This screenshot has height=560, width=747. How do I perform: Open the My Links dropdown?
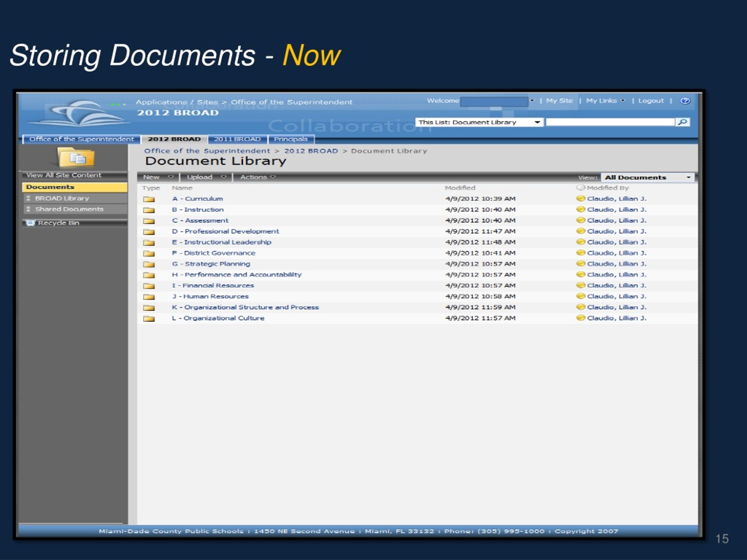pyautogui.click(x=605, y=101)
